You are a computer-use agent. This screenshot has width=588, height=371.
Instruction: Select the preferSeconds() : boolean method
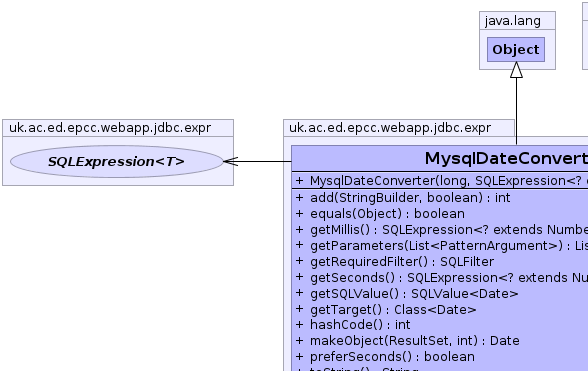[x=385, y=356]
